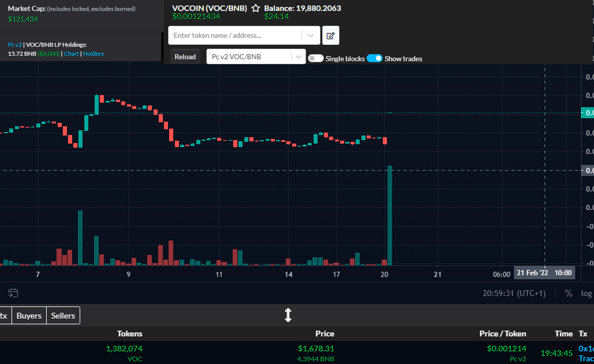Click the 1,382,074 tokens cell

tap(124, 349)
